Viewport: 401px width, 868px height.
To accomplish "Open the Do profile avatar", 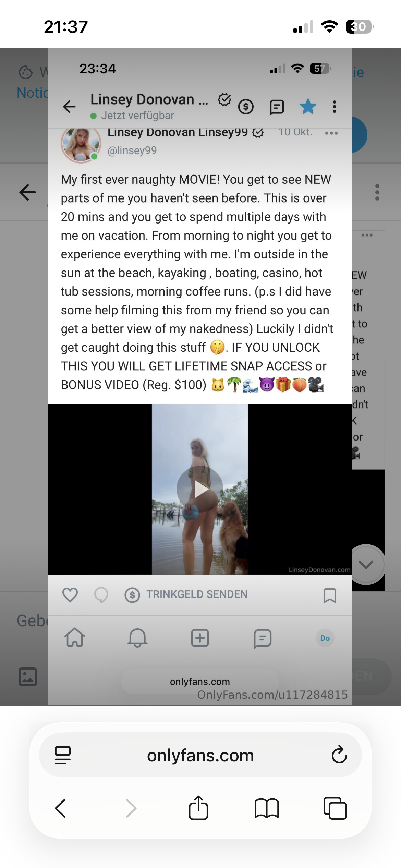I will click(x=325, y=638).
